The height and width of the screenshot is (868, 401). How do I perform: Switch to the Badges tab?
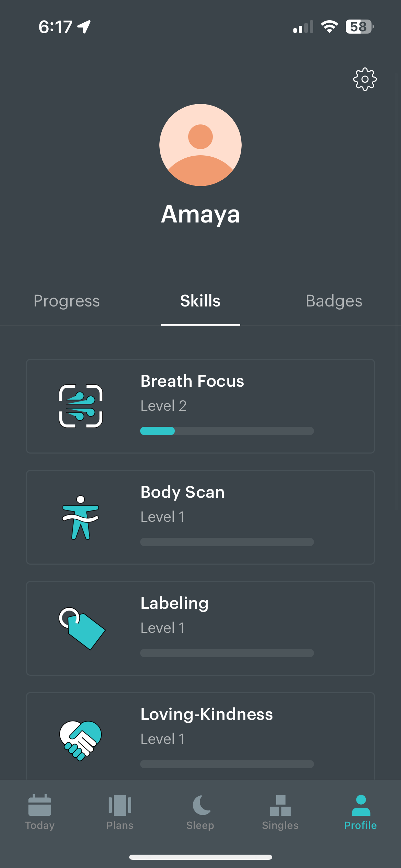(x=334, y=301)
